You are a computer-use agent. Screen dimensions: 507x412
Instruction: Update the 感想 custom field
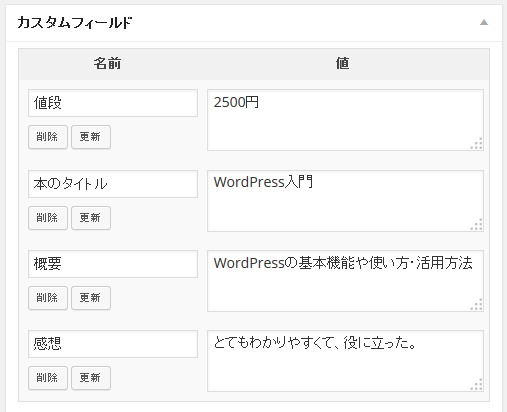tap(91, 378)
